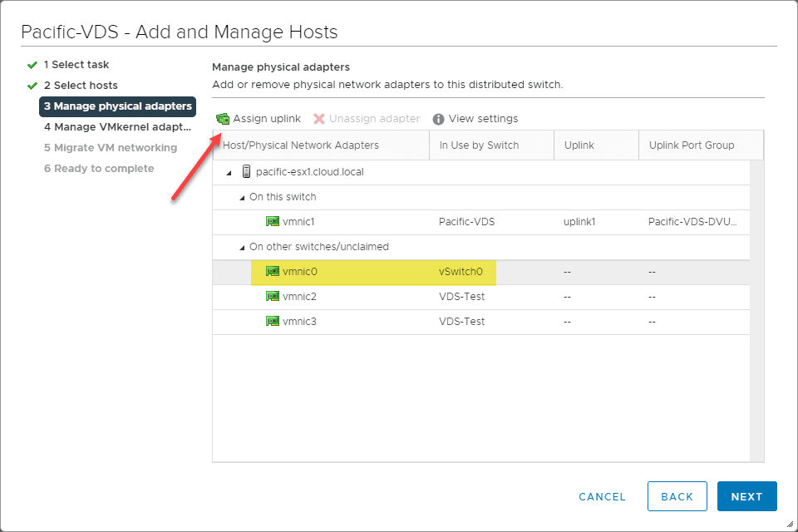Viewport: 798px width, 532px height.
Task: Click the View settings info icon
Action: point(438,119)
